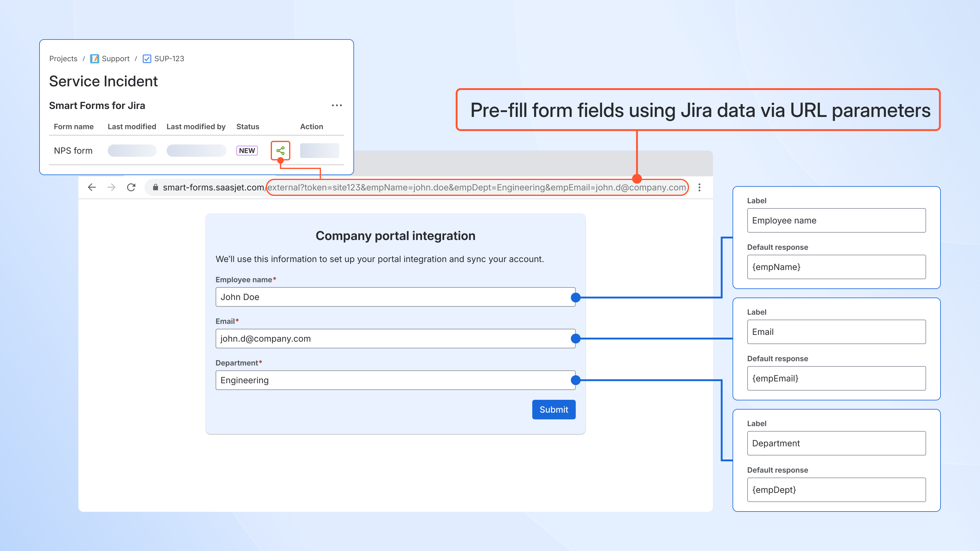The height and width of the screenshot is (551, 980).
Task: Click the Smart Forms for Jira heading
Action: [x=97, y=106]
